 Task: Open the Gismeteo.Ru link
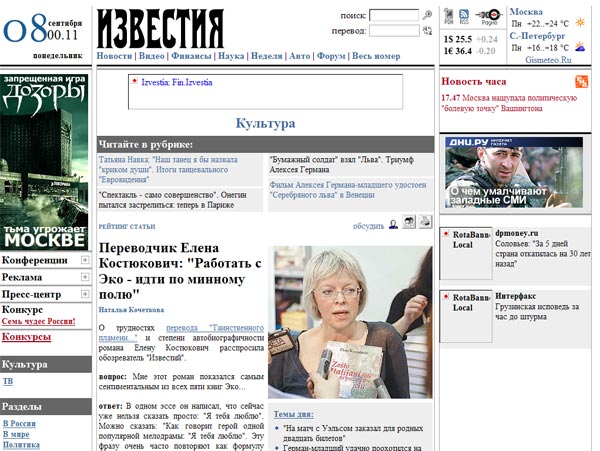tap(548, 60)
